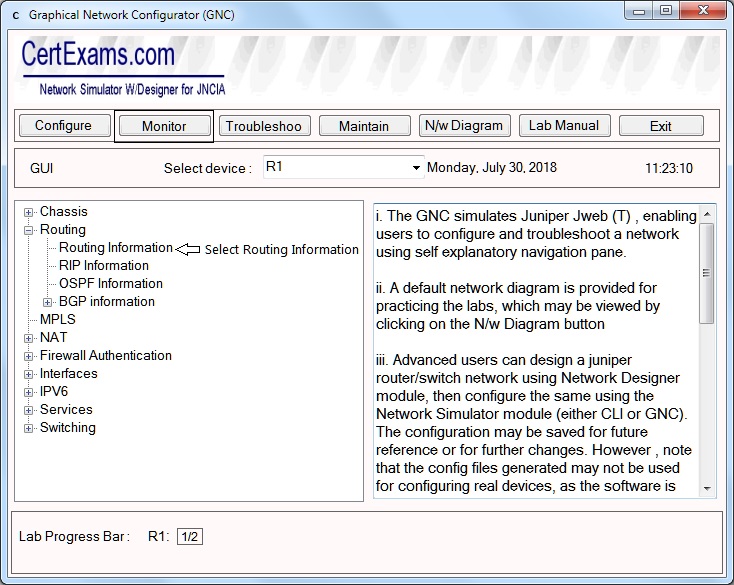Select the Switching tree label
The height and width of the screenshot is (585, 734).
tap(68, 427)
